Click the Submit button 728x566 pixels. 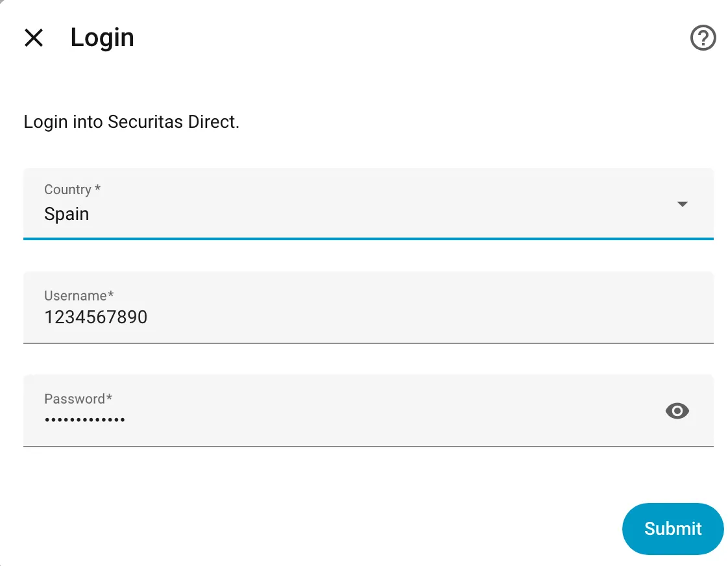click(673, 529)
